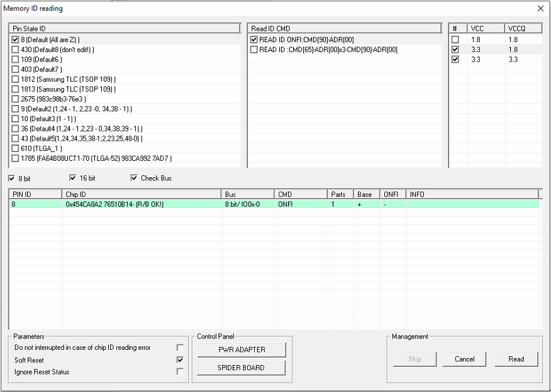Click the Cancel button
This screenshot has height=392, width=551.
coord(464,359)
